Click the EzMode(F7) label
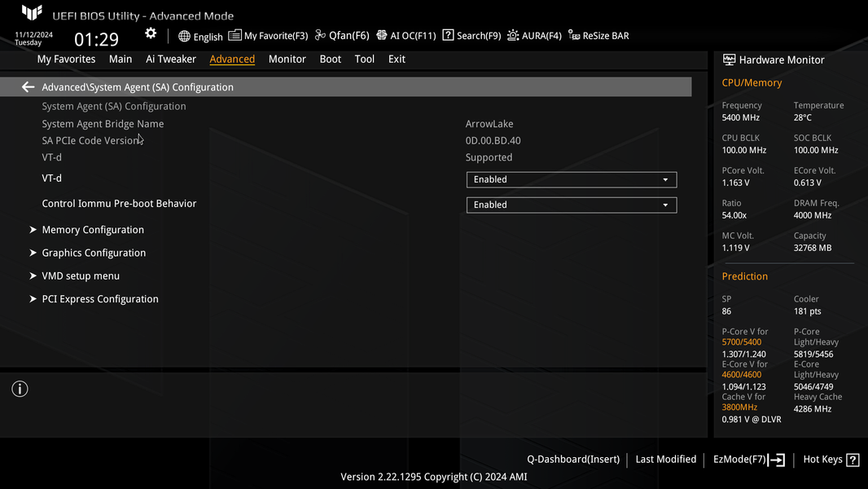Screen dimensions: 868x489 739,459
